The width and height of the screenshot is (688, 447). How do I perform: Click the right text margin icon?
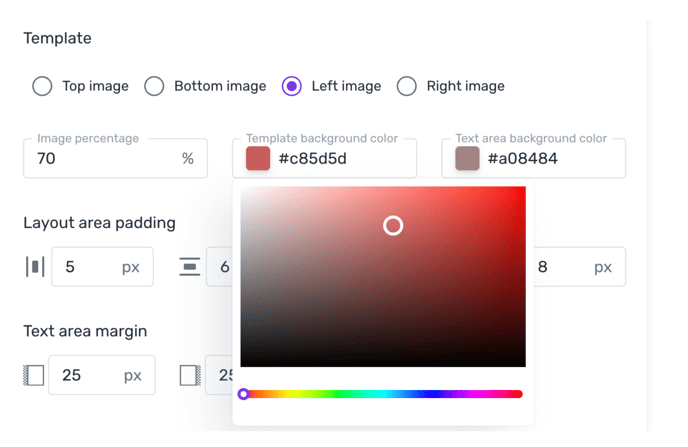point(190,375)
